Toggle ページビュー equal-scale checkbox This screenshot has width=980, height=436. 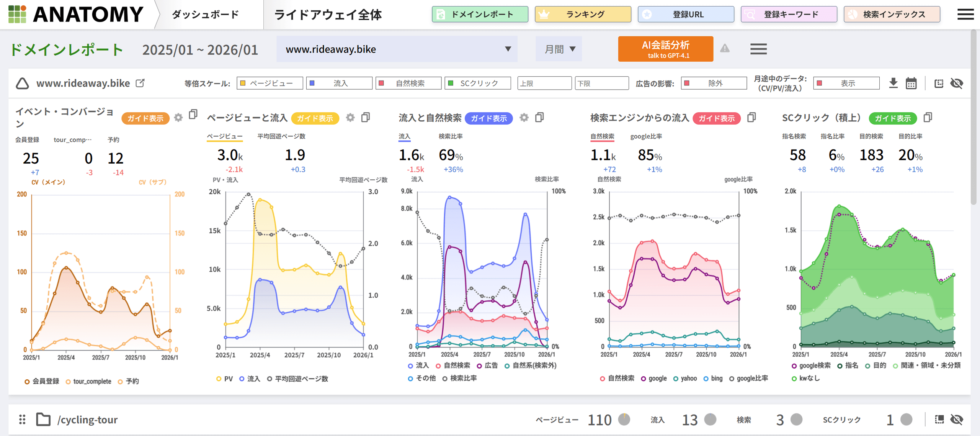tap(243, 83)
